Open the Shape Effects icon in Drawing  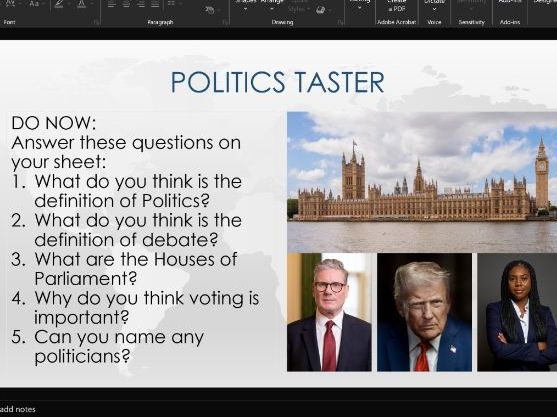(320, 10)
